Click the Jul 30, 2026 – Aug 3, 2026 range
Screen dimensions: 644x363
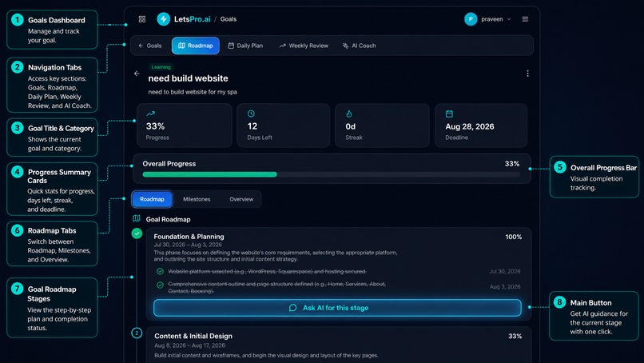tap(188, 245)
